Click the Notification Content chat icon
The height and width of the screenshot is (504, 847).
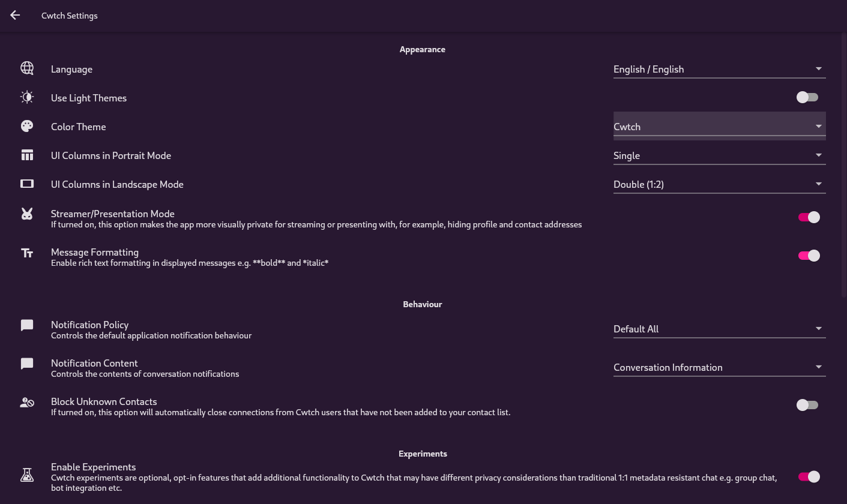[x=27, y=364]
